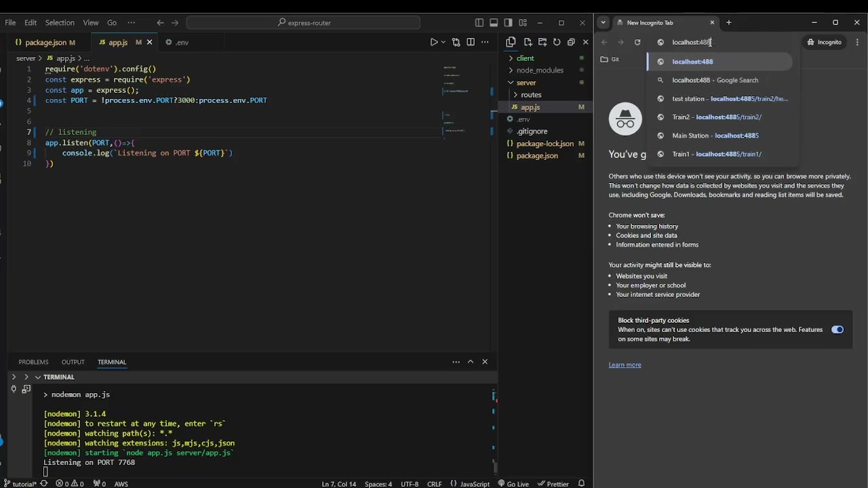Select the Main Station localhost:4885 suggestion

pos(719,136)
